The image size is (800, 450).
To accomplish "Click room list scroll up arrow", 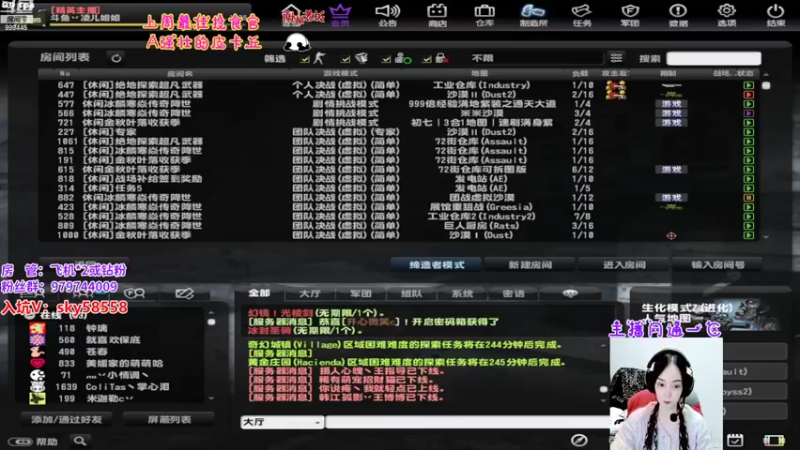I will 766,74.
